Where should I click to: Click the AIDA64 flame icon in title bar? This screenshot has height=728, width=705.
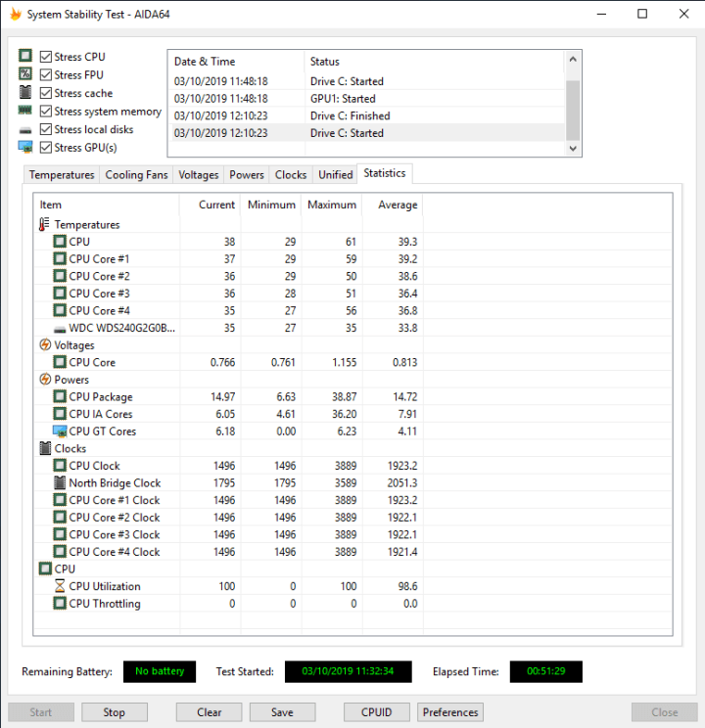(x=16, y=14)
